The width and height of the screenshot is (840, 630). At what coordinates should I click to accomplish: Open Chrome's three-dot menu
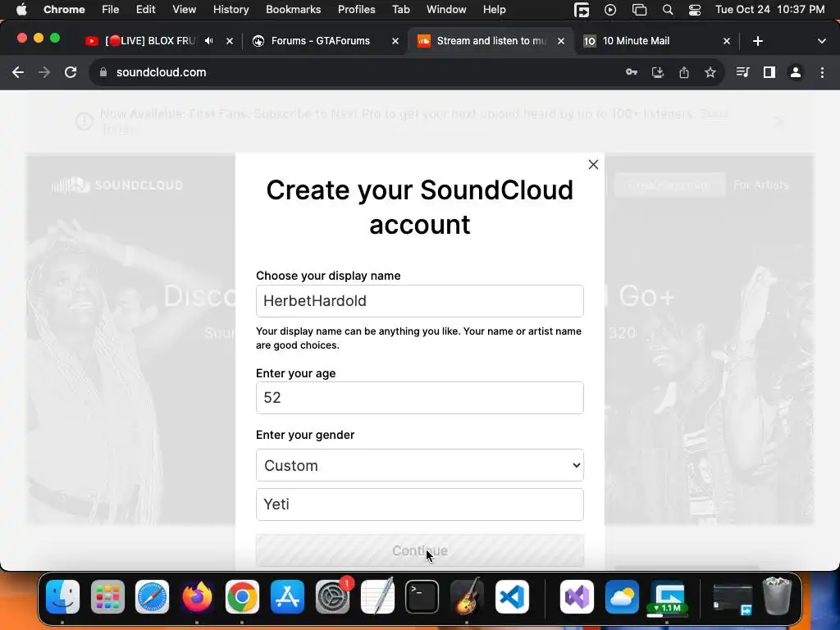pos(822,72)
